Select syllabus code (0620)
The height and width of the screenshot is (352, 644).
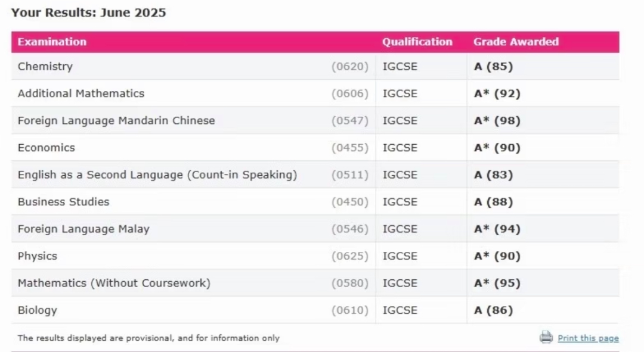point(350,67)
